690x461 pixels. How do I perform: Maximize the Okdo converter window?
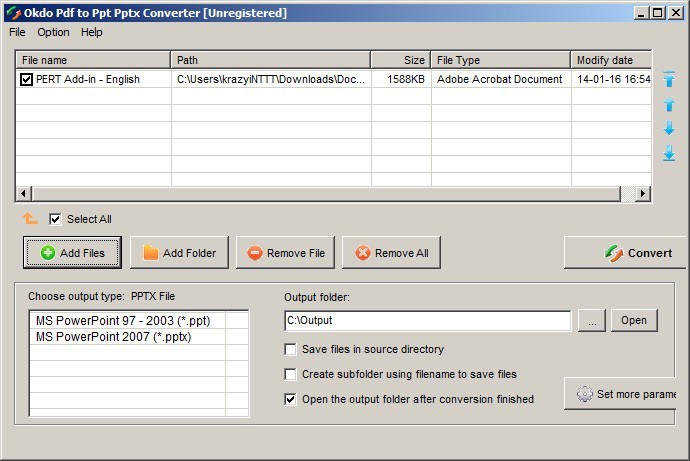coord(657,13)
